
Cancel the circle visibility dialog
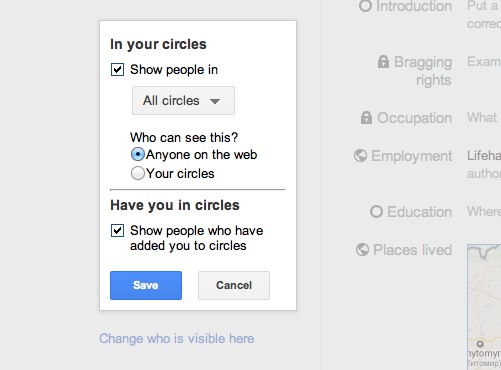click(x=234, y=285)
